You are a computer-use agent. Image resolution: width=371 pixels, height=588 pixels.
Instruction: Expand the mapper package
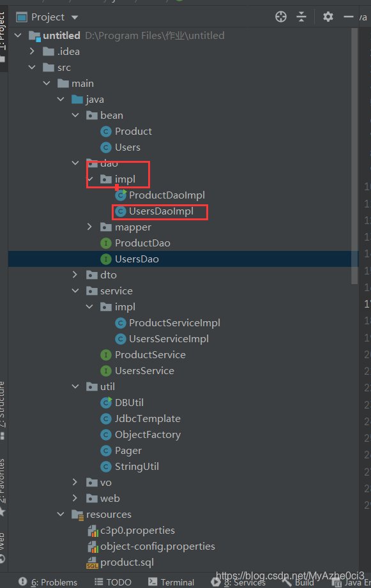(89, 227)
